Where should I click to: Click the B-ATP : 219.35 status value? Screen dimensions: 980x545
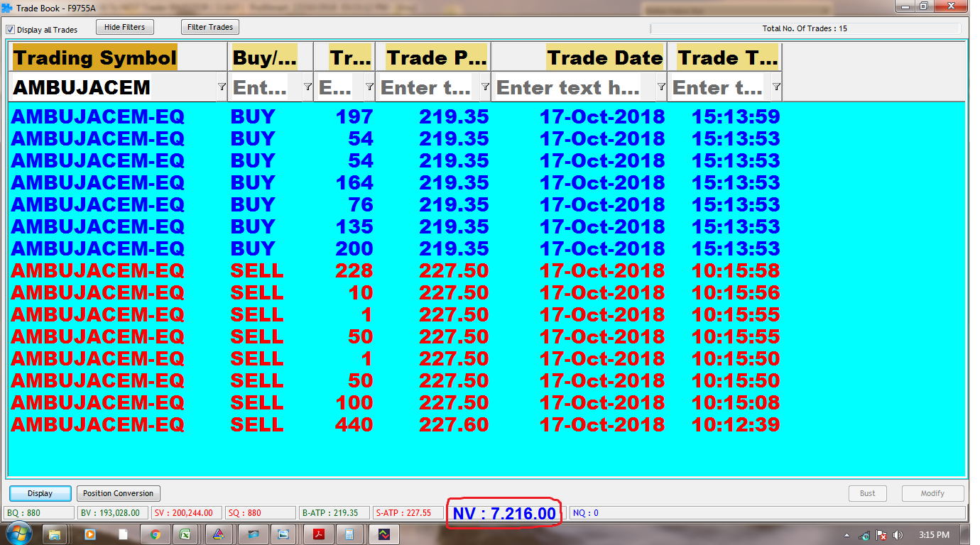coord(334,512)
